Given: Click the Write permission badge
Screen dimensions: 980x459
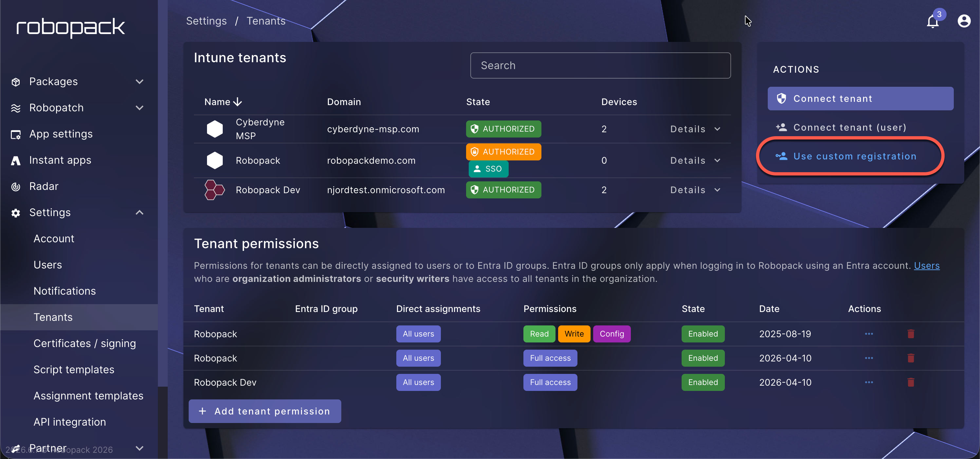Looking at the screenshot, I should pos(574,334).
